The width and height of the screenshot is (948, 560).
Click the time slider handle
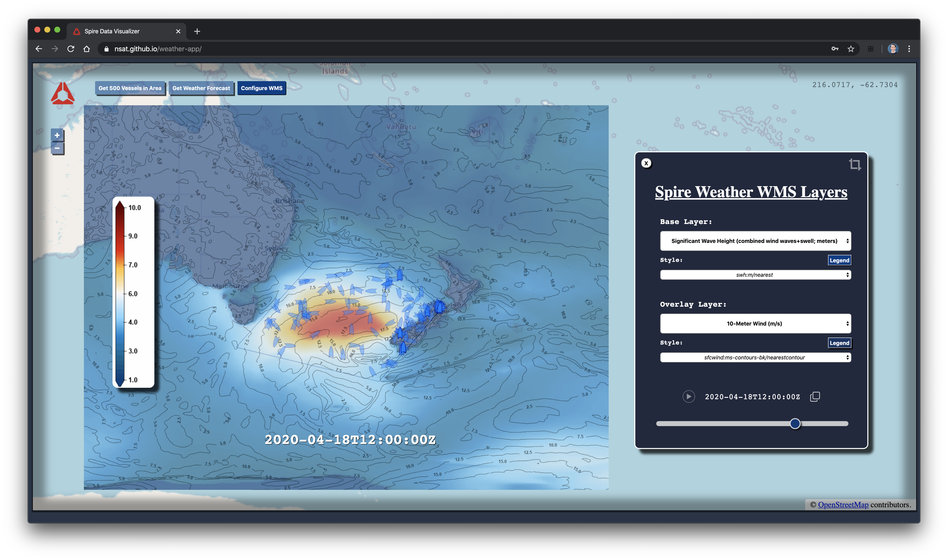[795, 423]
